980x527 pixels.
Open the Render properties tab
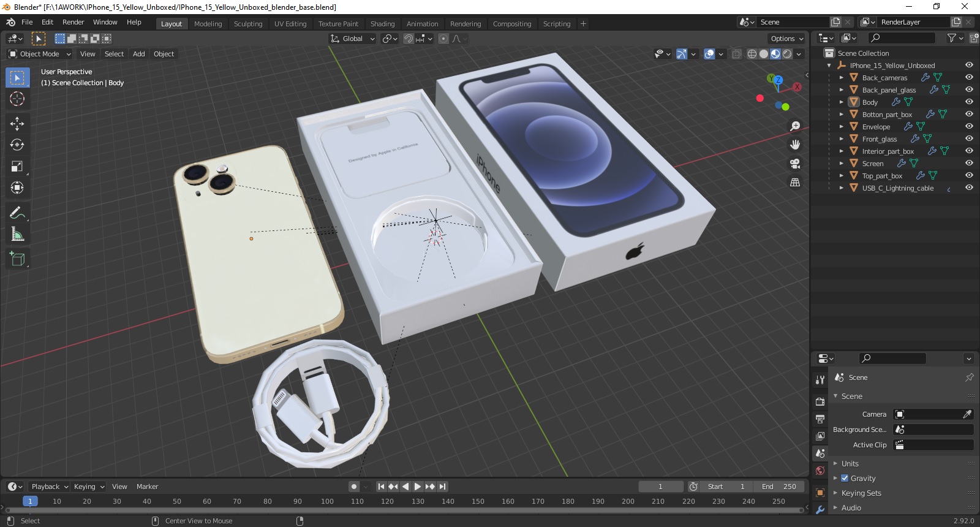point(820,401)
